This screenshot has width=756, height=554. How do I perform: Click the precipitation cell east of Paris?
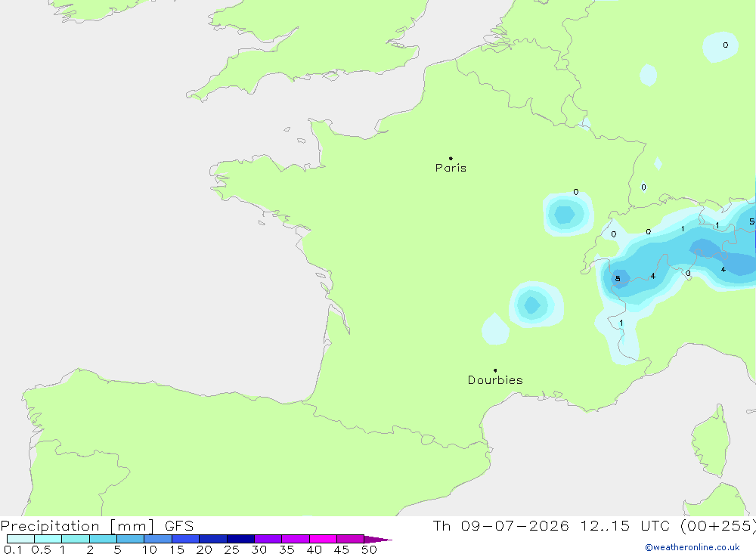568,214
